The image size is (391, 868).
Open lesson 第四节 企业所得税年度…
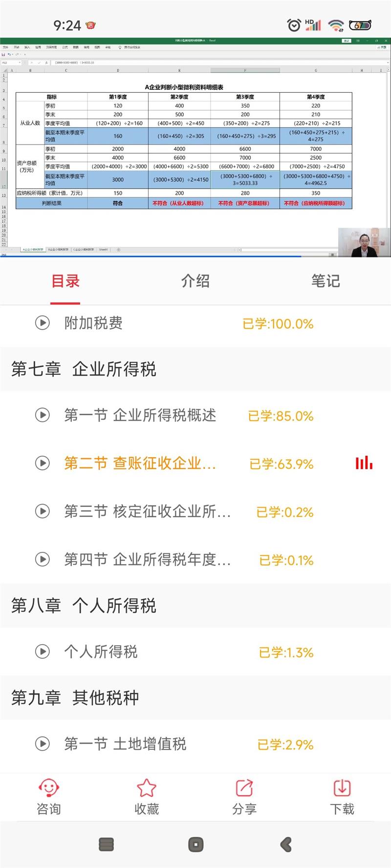click(x=147, y=559)
